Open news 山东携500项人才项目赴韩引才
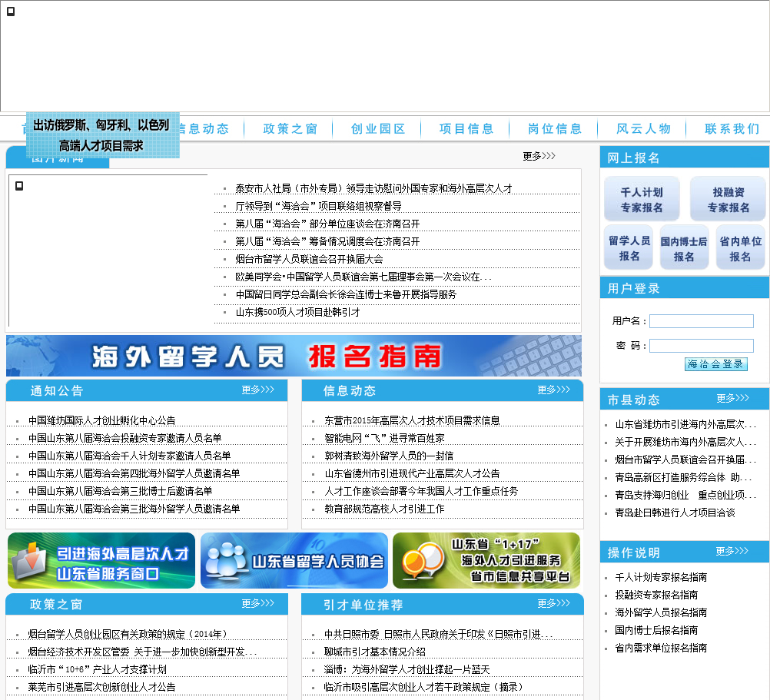 coord(297,312)
